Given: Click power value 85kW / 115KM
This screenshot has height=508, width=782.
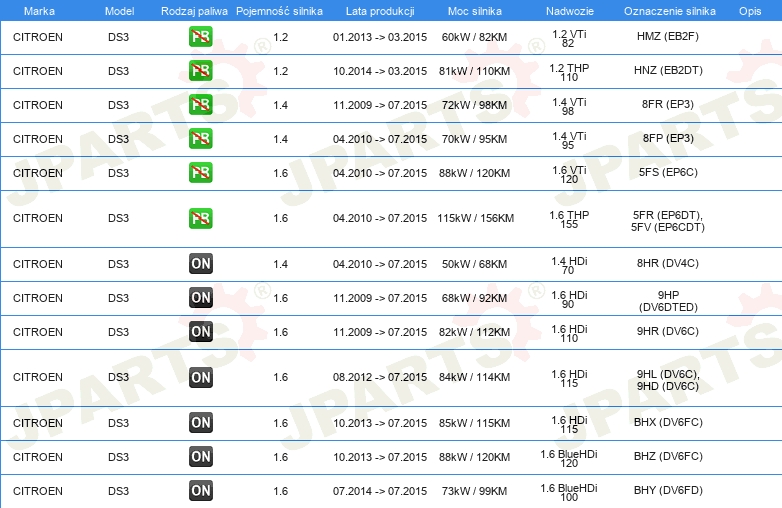Looking at the screenshot, I should (474, 423).
